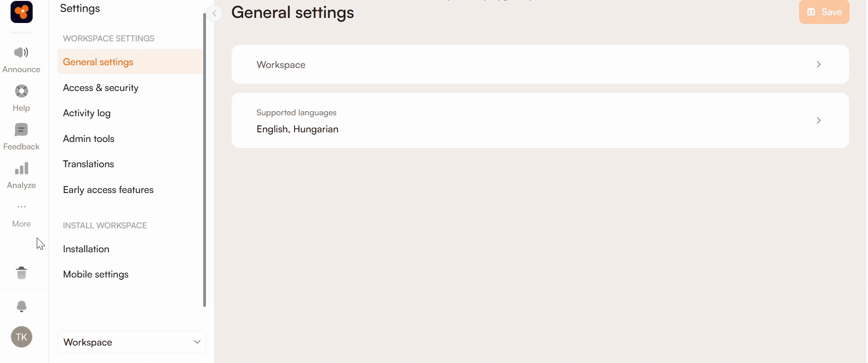Open the Help lifebuoy icon
868x363 pixels.
click(21, 91)
